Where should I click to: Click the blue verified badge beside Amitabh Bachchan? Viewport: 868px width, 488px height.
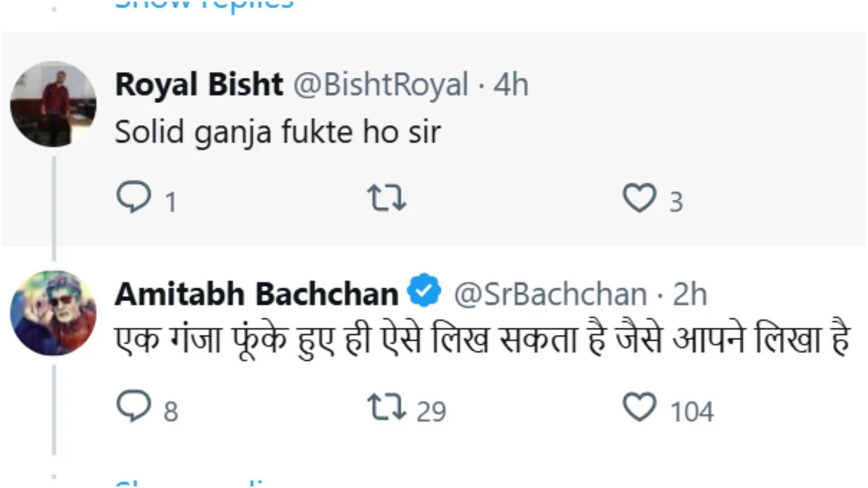coord(425,293)
